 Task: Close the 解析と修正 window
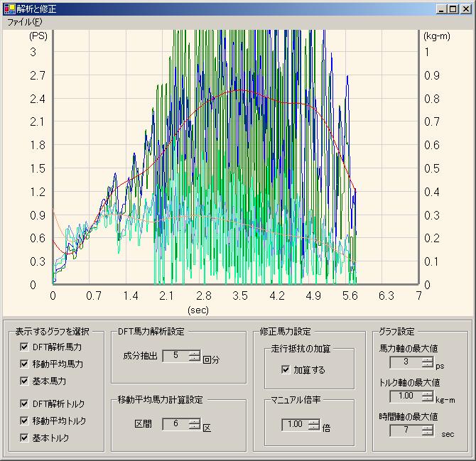coord(465,9)
